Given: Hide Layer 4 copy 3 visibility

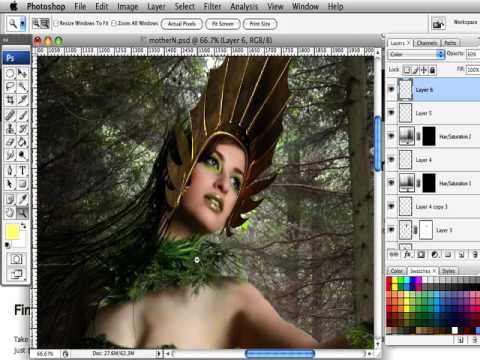Looking at the screenshot, I should point(391,206).
